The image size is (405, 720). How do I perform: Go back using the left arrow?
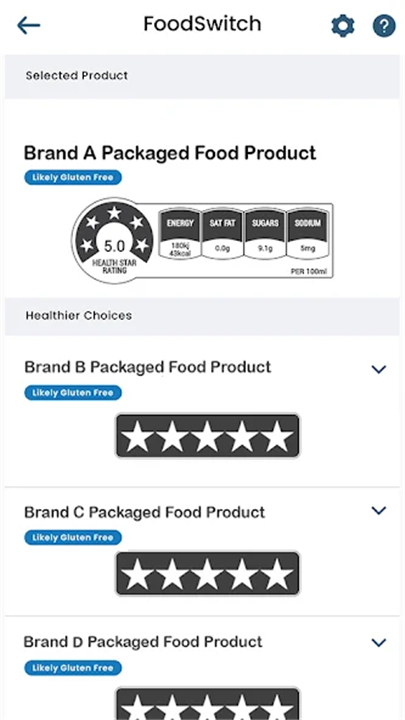[x=28, y=26]
